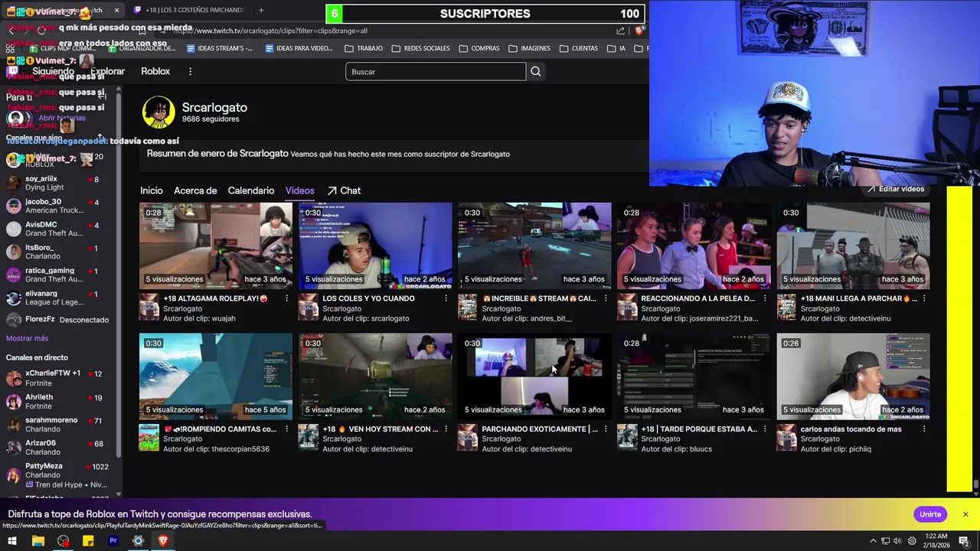
Task: Focus the Buscar search field
Action: click(436, 71)
